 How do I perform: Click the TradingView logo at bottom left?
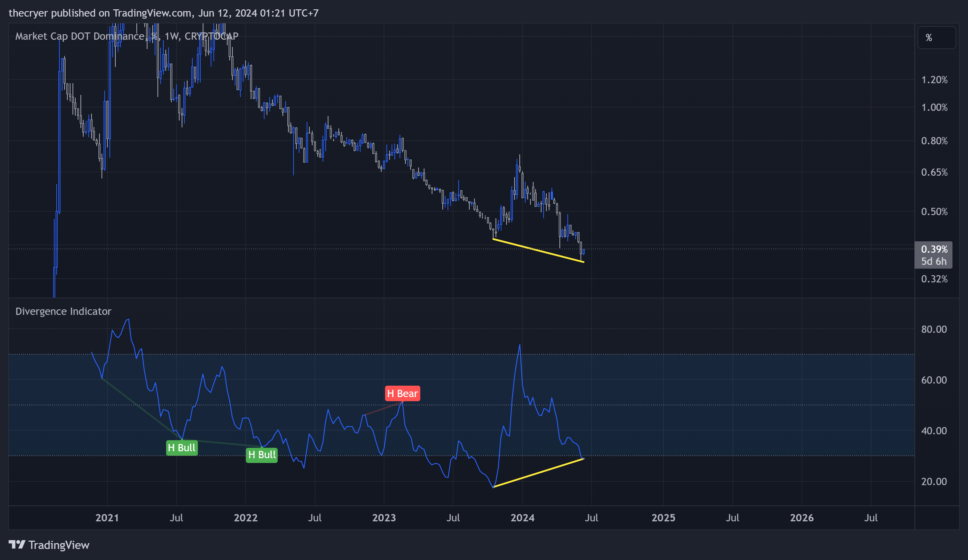coord(49,545)
